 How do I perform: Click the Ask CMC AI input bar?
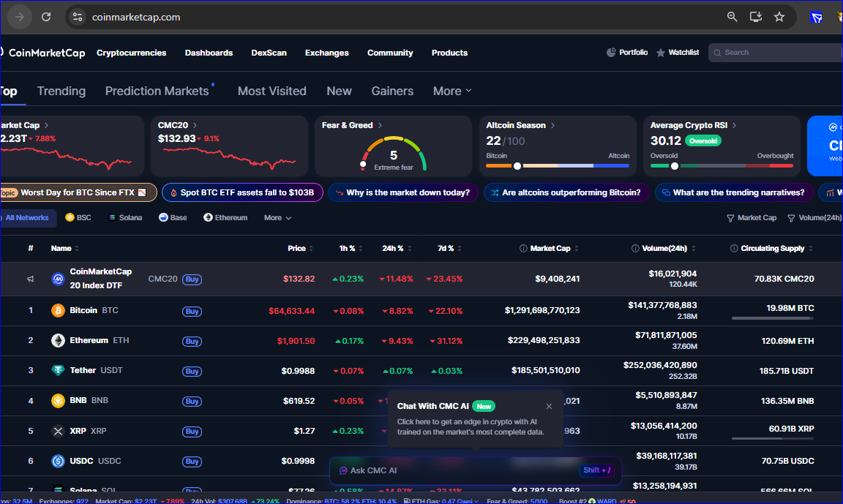tap(476, 470)
